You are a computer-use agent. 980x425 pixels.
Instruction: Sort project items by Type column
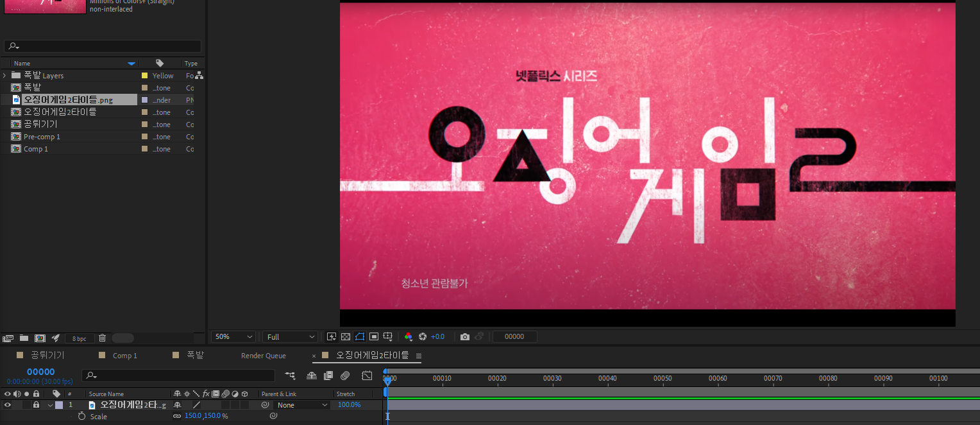pyautogui.click(x=190, y=64)
